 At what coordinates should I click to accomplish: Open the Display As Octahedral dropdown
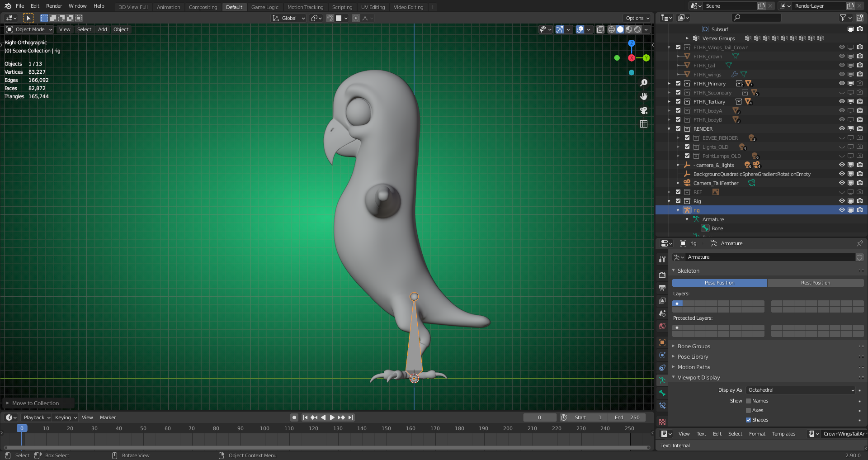pos(801,390)
